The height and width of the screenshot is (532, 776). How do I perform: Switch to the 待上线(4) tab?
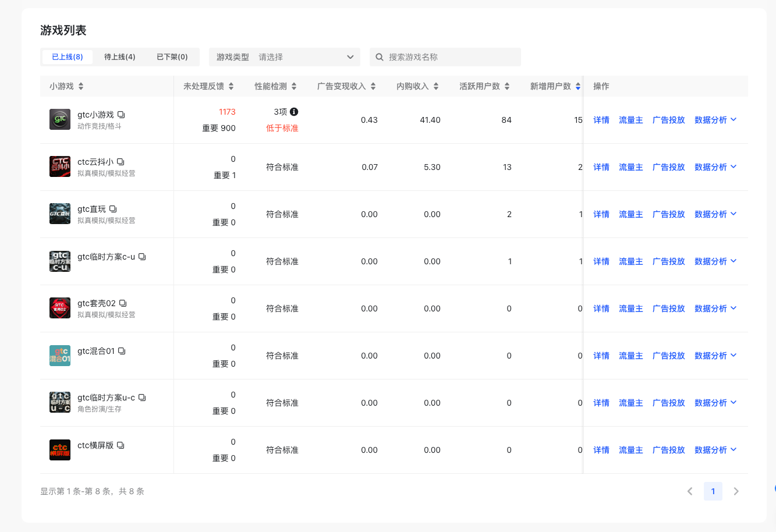119,57
